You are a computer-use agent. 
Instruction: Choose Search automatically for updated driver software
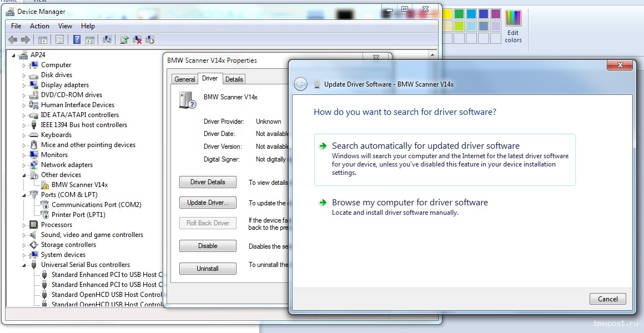[x=425, y=146]
